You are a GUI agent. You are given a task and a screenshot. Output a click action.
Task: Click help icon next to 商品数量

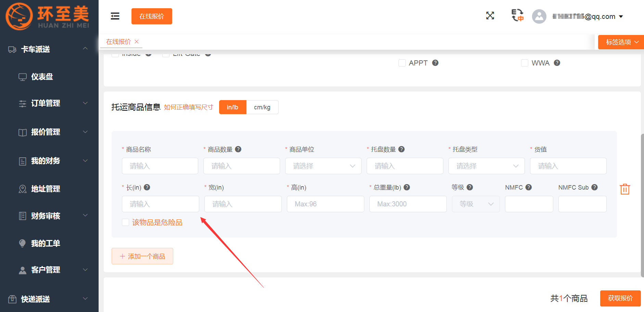pos(238,149)
